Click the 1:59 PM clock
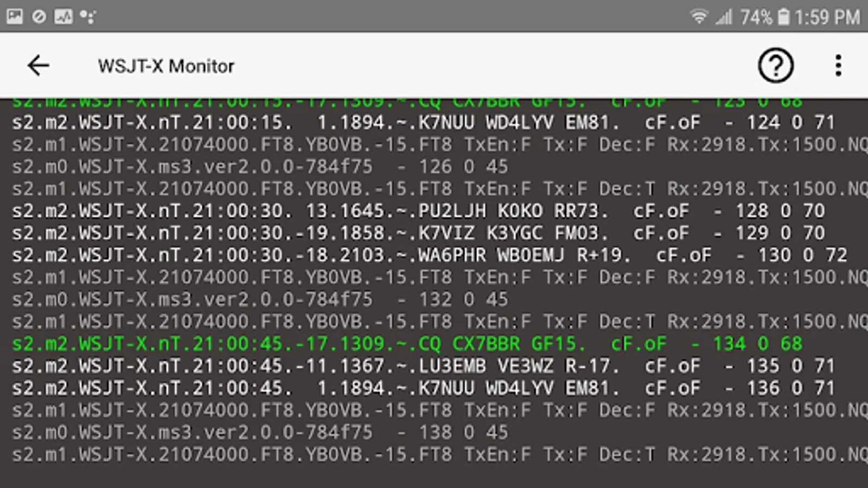The width and height of the screenshot is (868, 488). click(827, 17)
